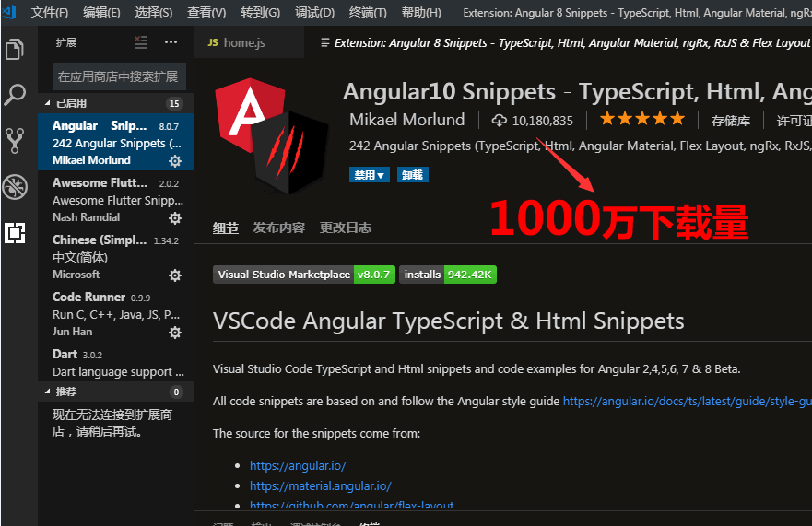Select Chinese (Simplified) language pack item

(116, 256)
